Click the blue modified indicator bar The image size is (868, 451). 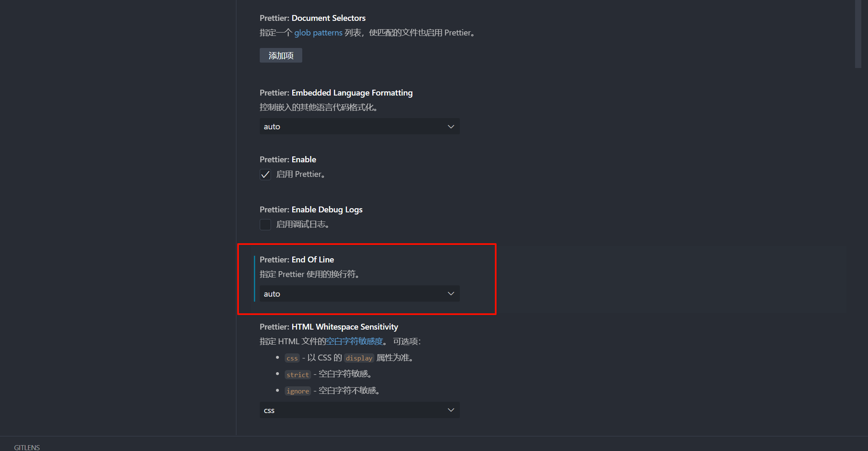pyautogui.click(x=254, y=278)
